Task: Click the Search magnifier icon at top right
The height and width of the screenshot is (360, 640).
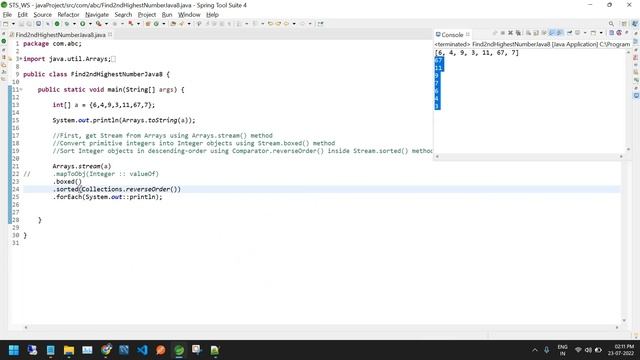Action: pyautogui.click(x=611, y=24)
